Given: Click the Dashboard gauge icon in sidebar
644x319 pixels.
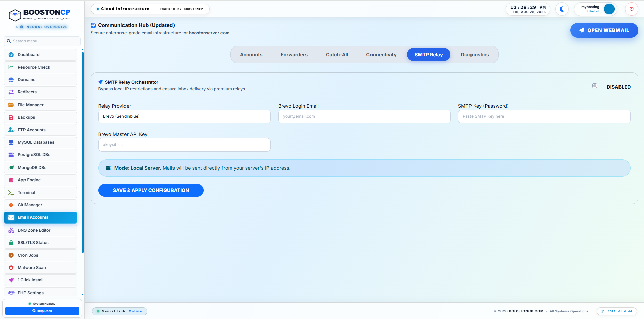Looking at the screenshot, I should click(x=11, y=55).
